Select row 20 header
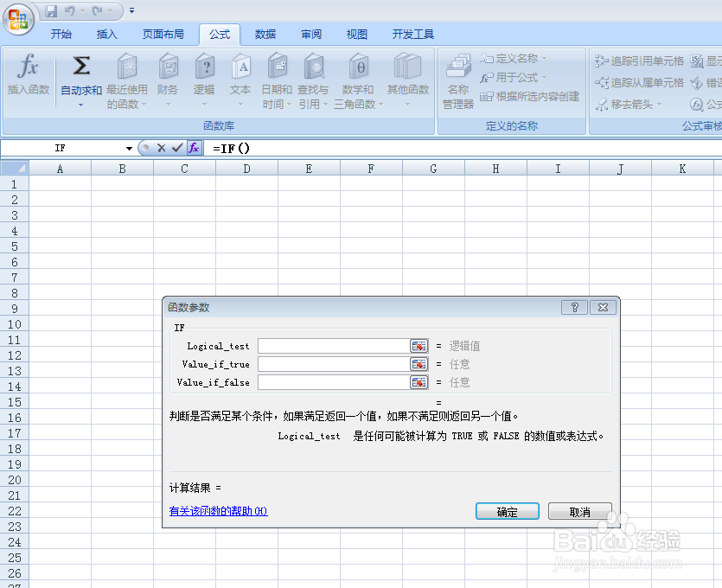Screen dimensions: 722x588 tap(15, 480)
